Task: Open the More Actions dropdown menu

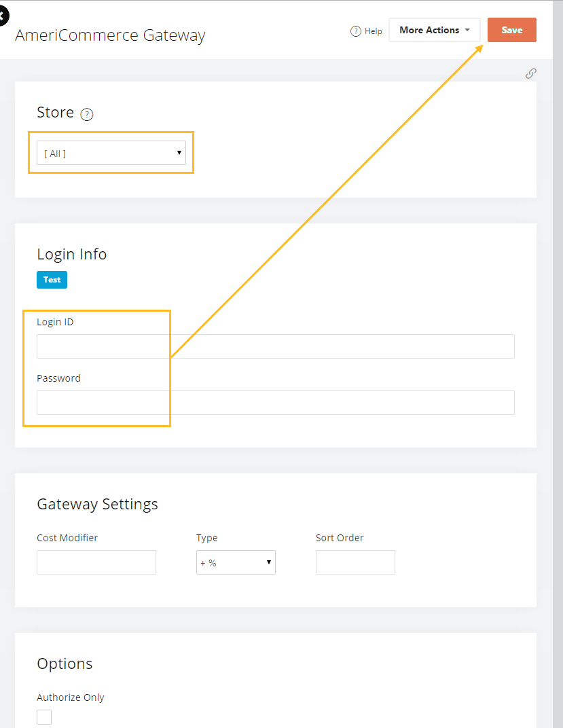Action: pyautogui.click(x=434, y=30)
